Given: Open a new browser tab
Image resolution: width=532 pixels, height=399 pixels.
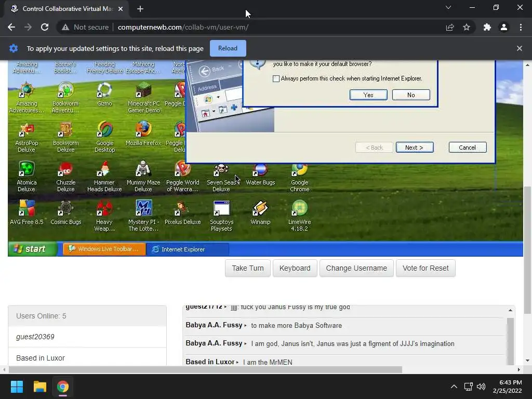Looking at the screenshot, I should [x=140, y=9].
